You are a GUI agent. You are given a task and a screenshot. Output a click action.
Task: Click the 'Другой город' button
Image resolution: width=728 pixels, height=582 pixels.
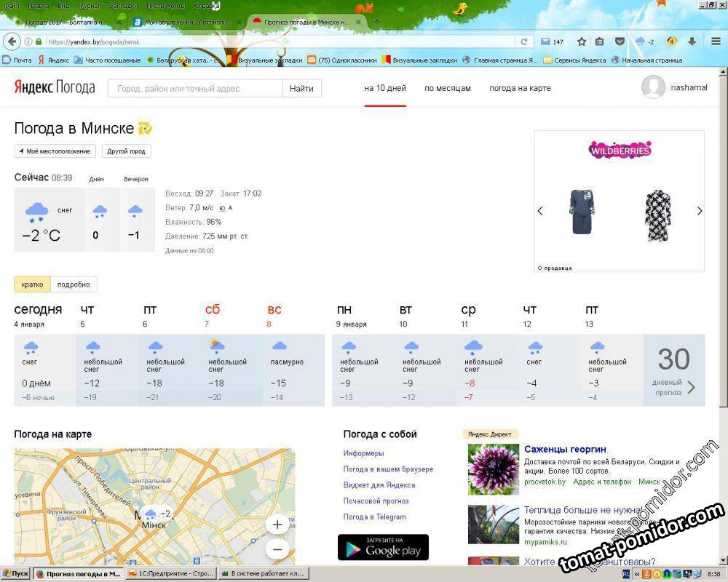pyautogui.click(x=127, y=151)
